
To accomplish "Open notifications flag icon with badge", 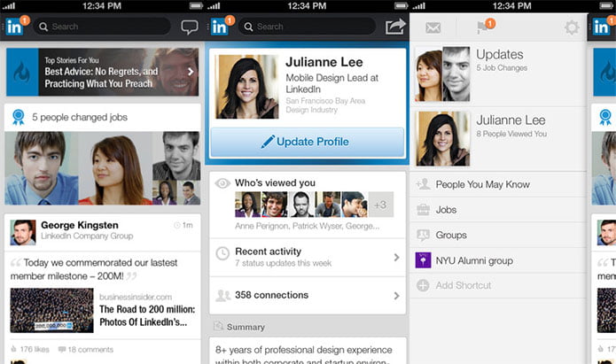I will (x=482, y=27).
